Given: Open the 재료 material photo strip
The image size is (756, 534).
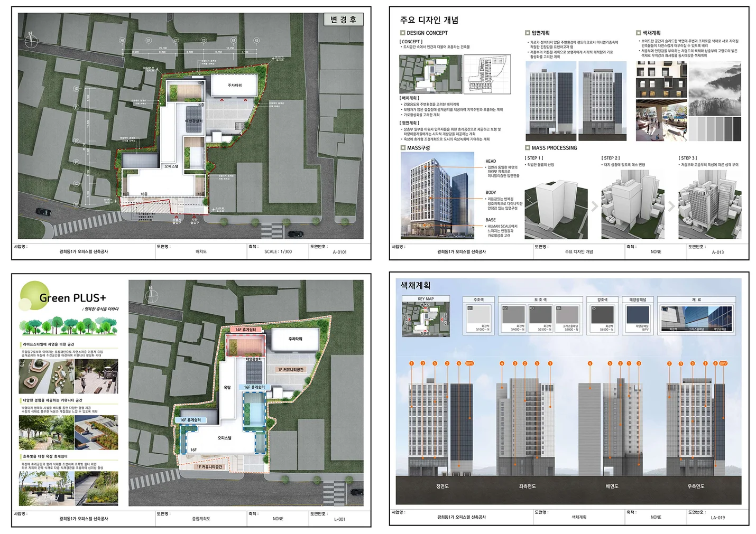Looking at the screenshot, I should point(697,318).
